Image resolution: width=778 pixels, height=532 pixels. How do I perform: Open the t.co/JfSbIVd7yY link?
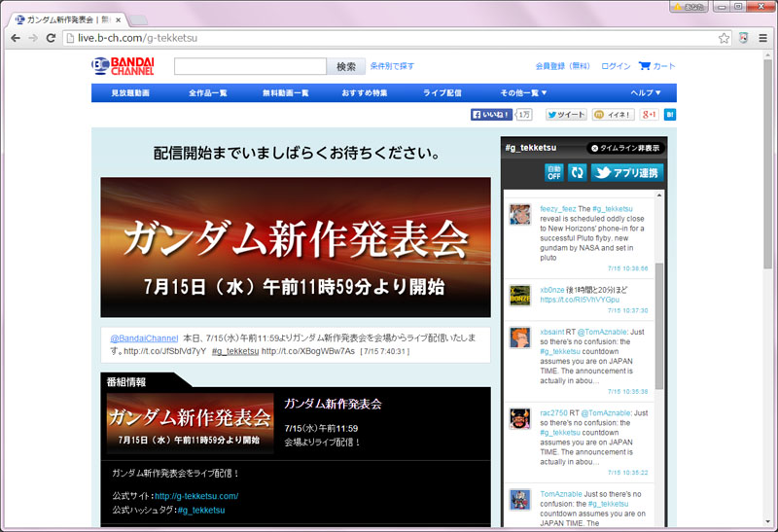[x=164, y=351]
